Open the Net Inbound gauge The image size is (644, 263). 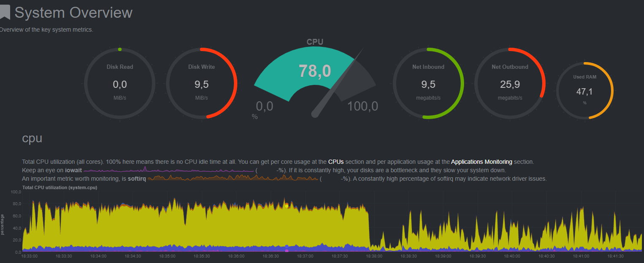tap(428, 84)
